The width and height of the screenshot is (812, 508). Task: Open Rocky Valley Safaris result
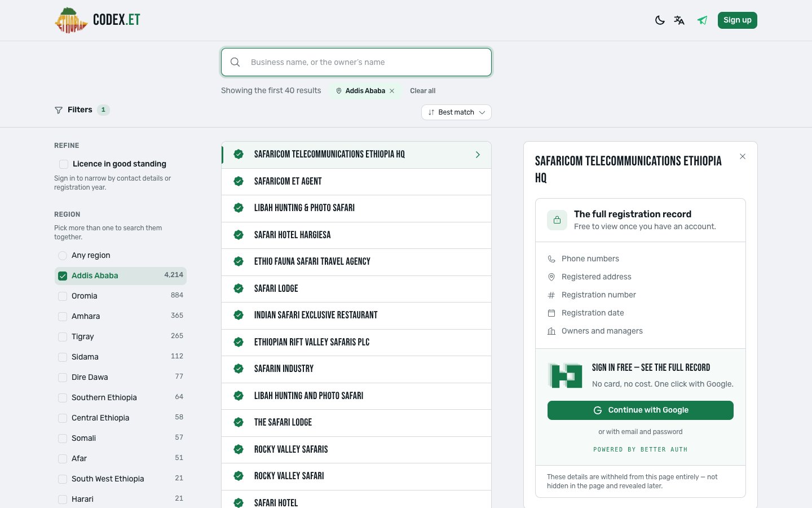click(356, 450)
